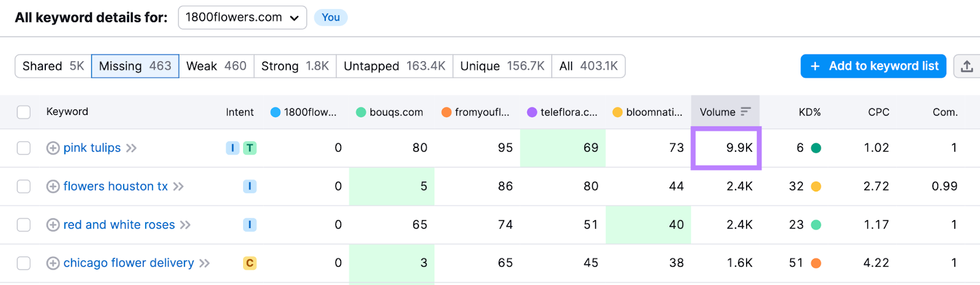Open the flowers houston tx keyword link
Image resolution: width=980 pixels, height=285 pixels.
pyautogui.click(x=115, y=187)
